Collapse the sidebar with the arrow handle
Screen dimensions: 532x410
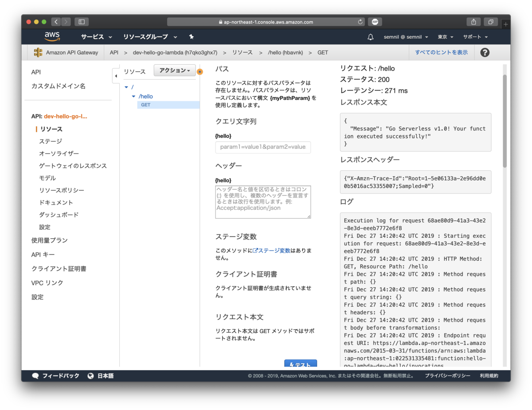click(116, 76)
